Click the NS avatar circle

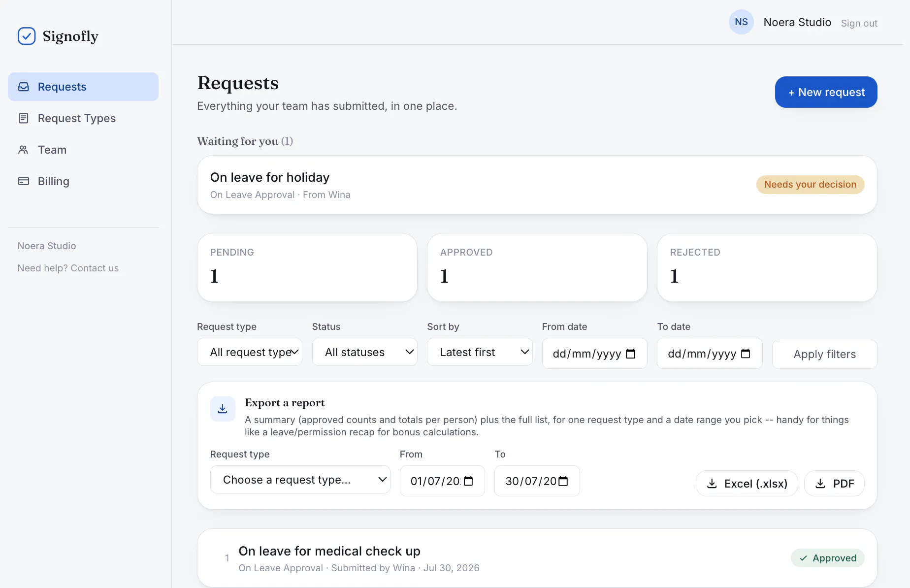coord(741,22)
